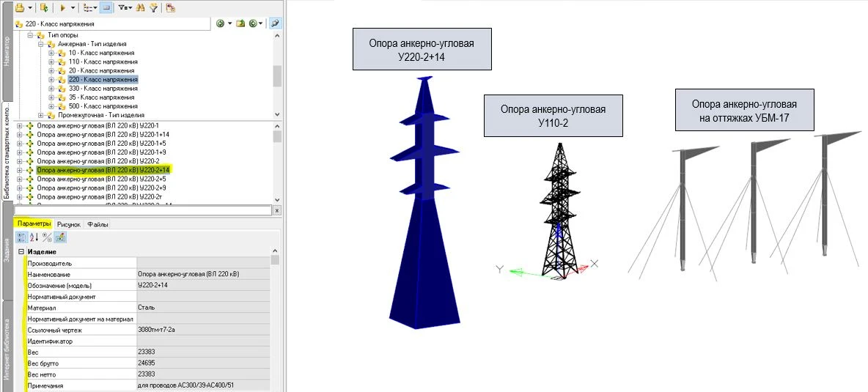The width and height of the screenshot is (868, 392).
Task: Click the component list vertical scrollbar
Action: coord(277,165)
